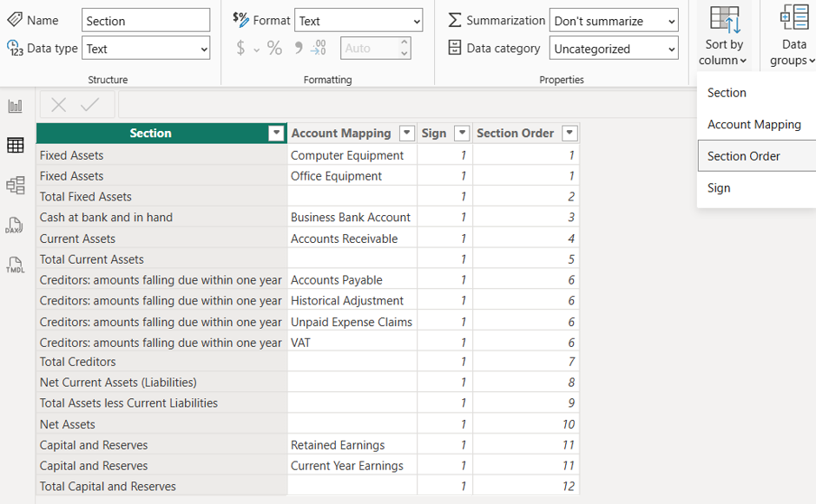Cancel formula with X icon

pos(59,105)
